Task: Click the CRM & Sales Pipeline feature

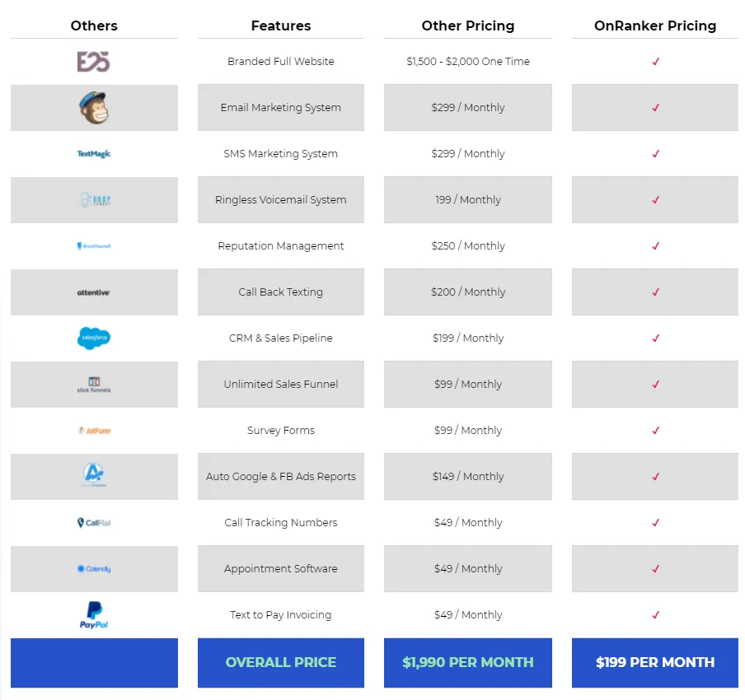Action: (281, 338)
